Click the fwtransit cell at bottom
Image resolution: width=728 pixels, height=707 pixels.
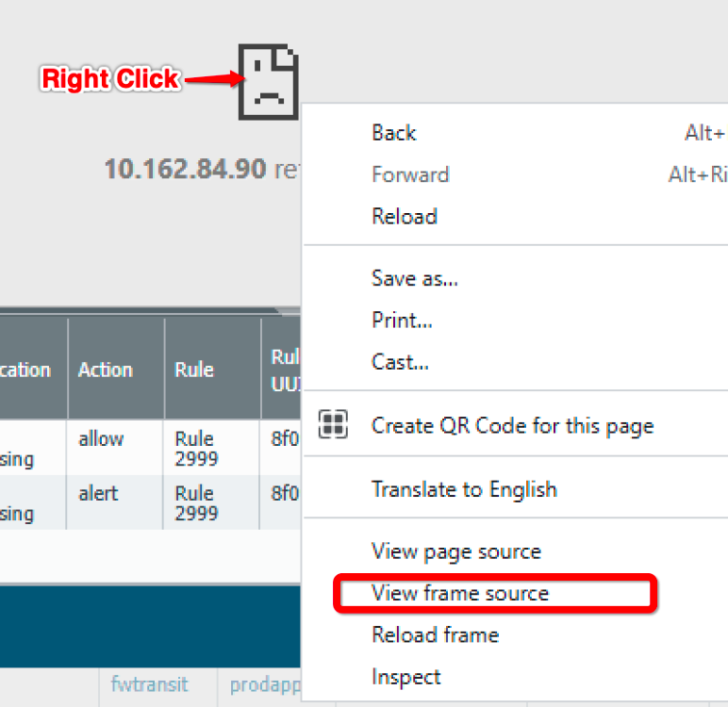click(150, 684)
